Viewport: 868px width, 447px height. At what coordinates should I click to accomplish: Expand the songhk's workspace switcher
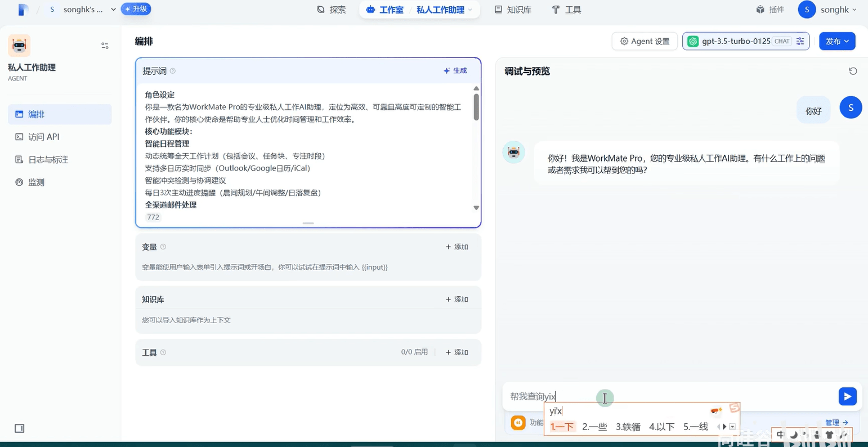(83, 10)
